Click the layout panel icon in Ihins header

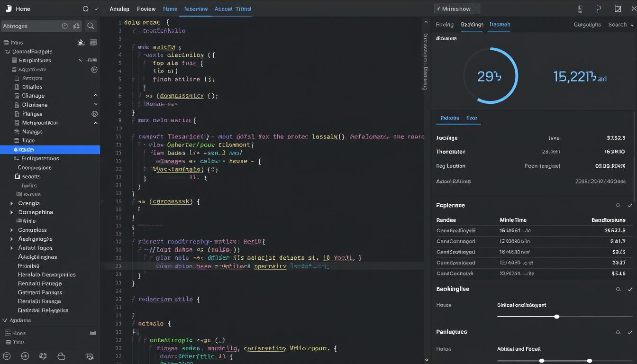pyautogui.click(x=93, y=42)
